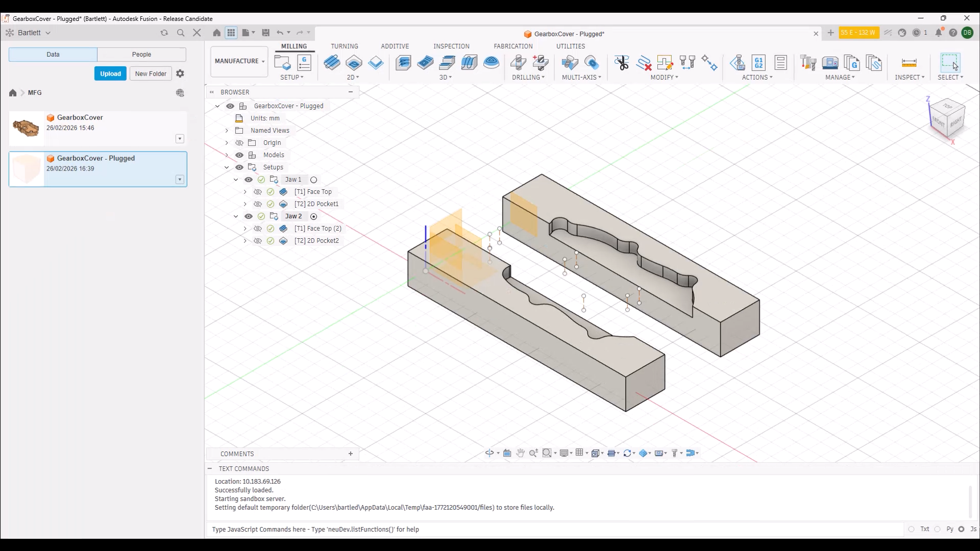Switch to the People tab

141,55
